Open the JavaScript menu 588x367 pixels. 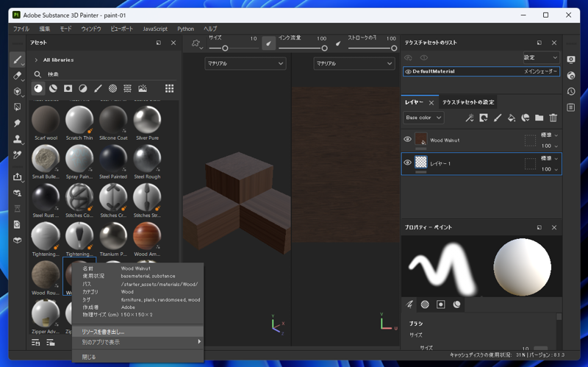(x=155, y=29)
